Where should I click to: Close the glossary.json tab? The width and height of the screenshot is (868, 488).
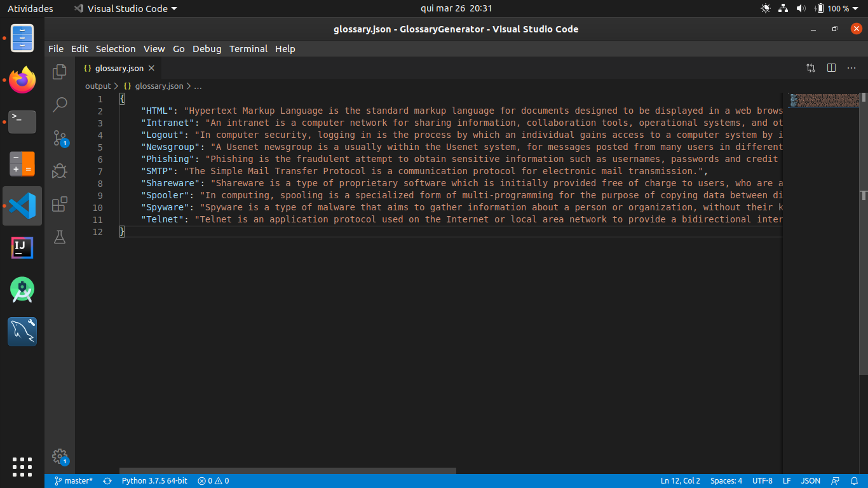coord(151,68)
